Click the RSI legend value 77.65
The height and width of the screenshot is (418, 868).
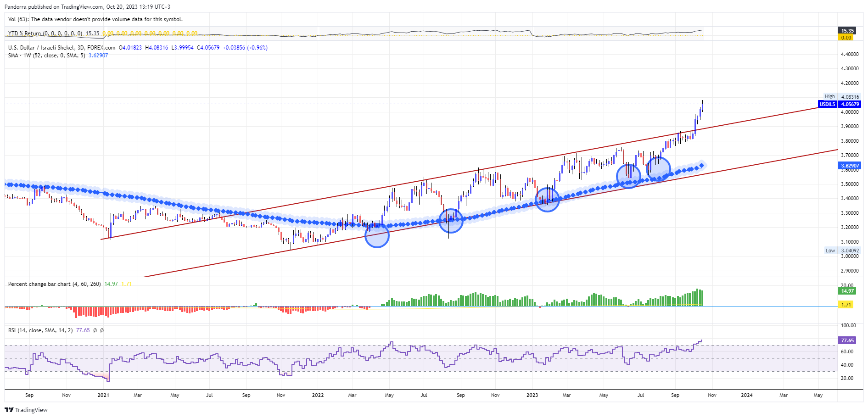[x=83, y=330]
